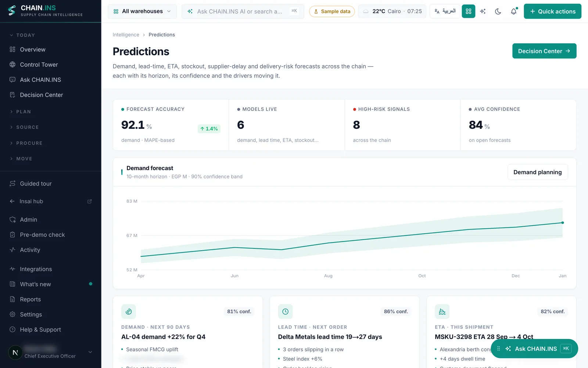
Task: Click the Jan endpoint on the demand forecast line
Action: tap(563, 223)
